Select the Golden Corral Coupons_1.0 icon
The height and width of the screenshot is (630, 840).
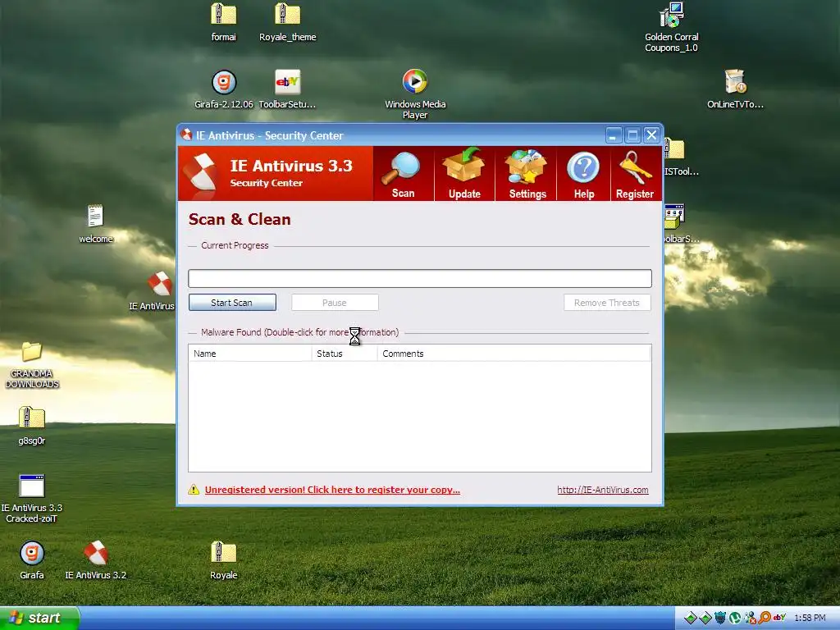[671, 27]
